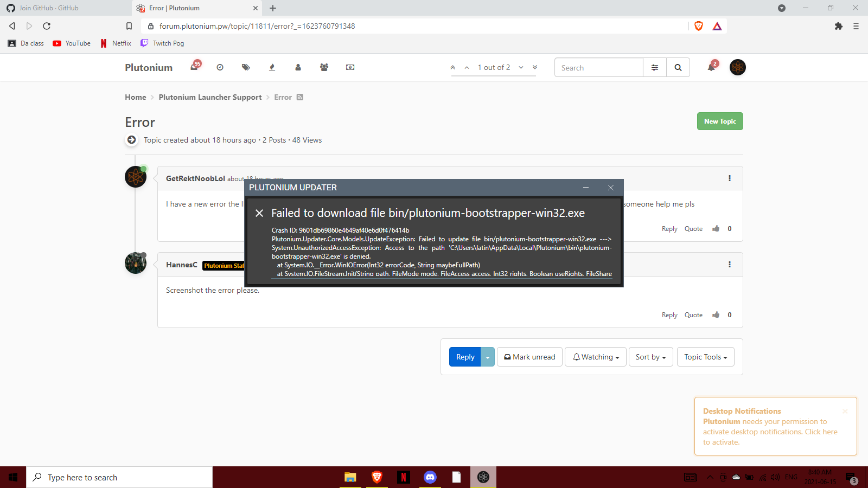Screen dimensions: 868x488
Task: Open Plutonium app in taskbar
Action: point(483,477)
